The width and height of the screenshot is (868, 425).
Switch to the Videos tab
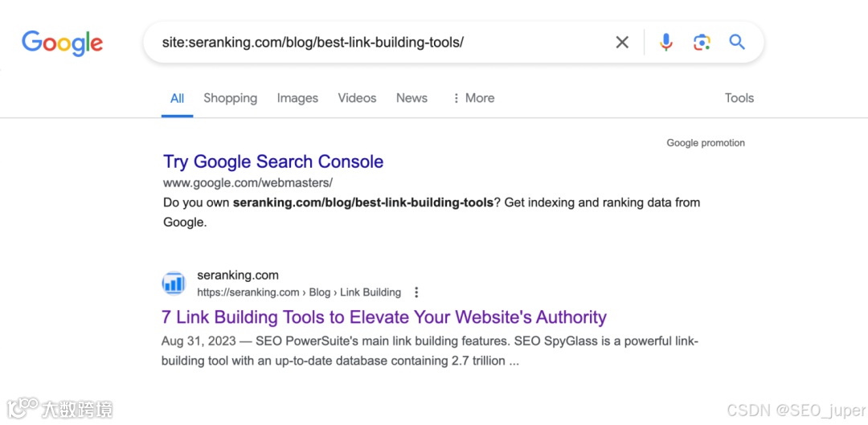(x=357, y=98)
